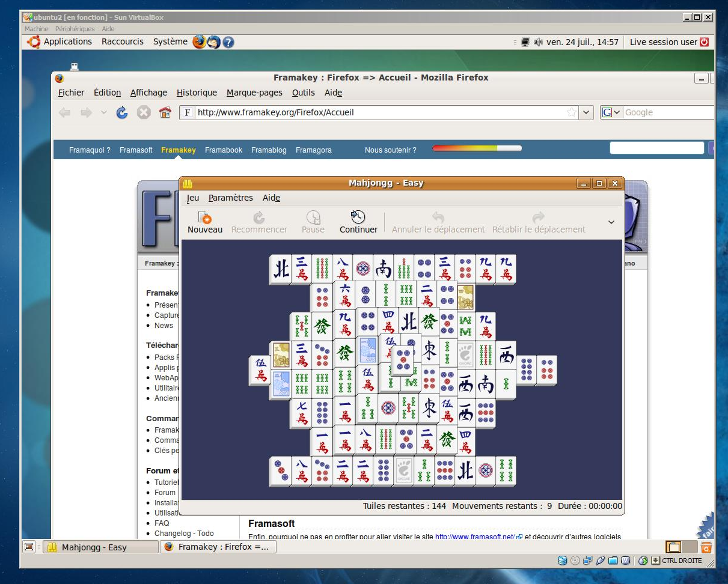Click the volume speaker icon in panel
The height and width of the screenshot is (584, 728).
pyautogui.click(x=538, y=42)
